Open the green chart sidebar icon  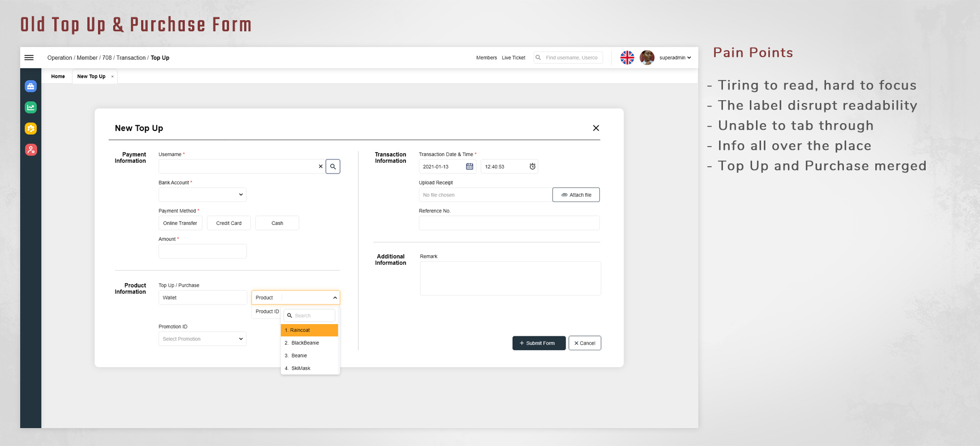31,107
